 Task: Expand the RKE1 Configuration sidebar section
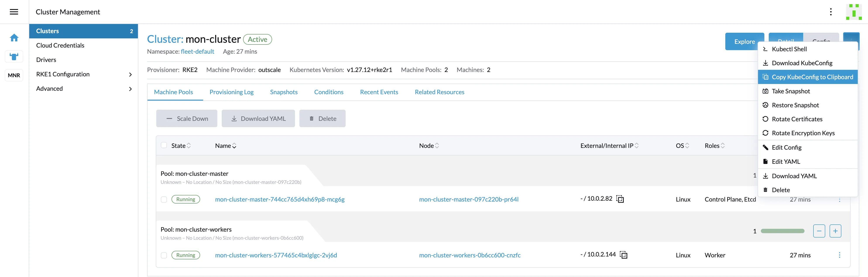click(130, 74)
